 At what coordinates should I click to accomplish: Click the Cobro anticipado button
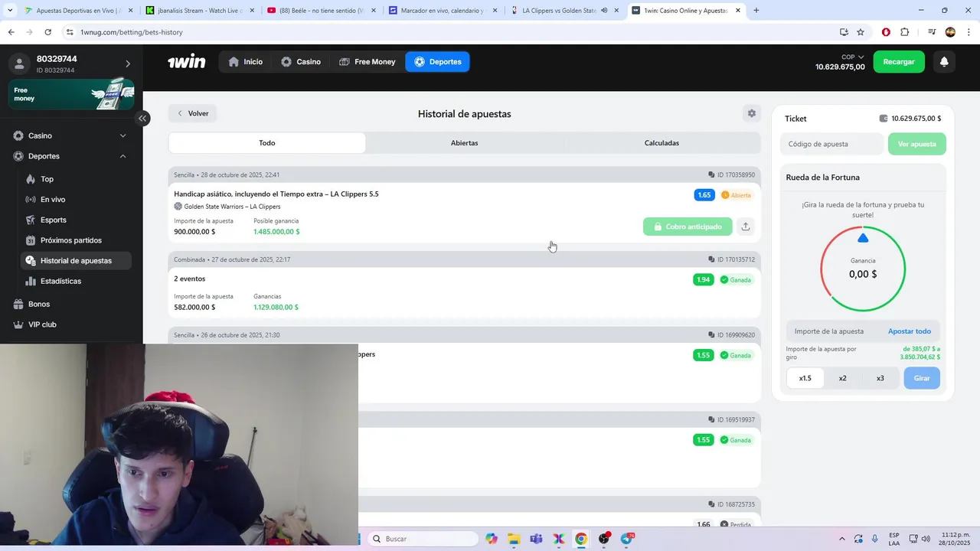pos(688,227)
